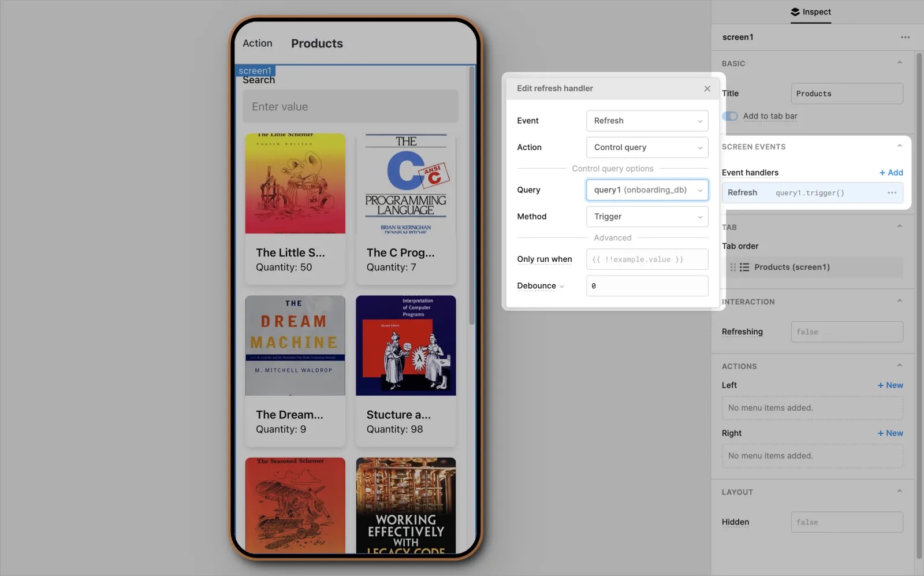Screen dimensions: 924x576
Task: Open the Debounce label dropdown chevron
Action: click(x=561, y=287)
